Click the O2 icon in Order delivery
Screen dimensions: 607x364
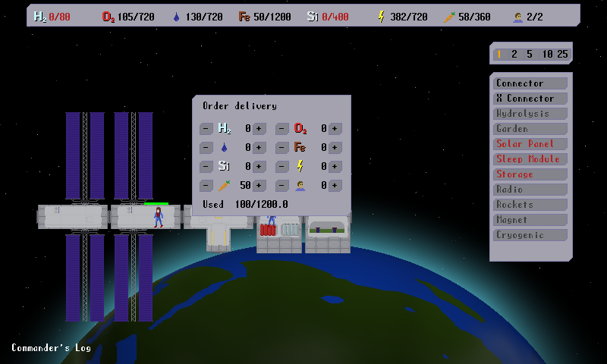point(300,128)
